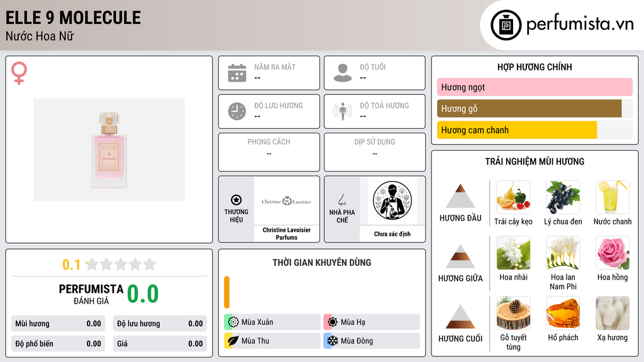
Task: Click the Trải Nghiệm Mùi Hương heading
Action: [x=535, y=162]
